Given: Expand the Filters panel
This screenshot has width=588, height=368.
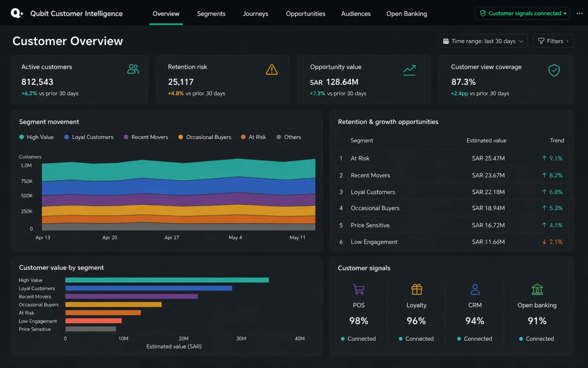Looking at the screenshot, I should (553, 41).
